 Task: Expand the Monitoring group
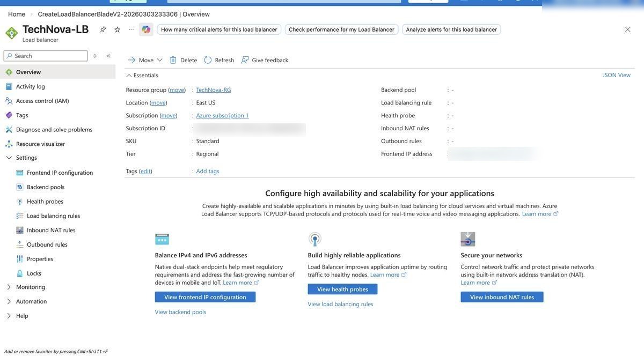[9, 287]
